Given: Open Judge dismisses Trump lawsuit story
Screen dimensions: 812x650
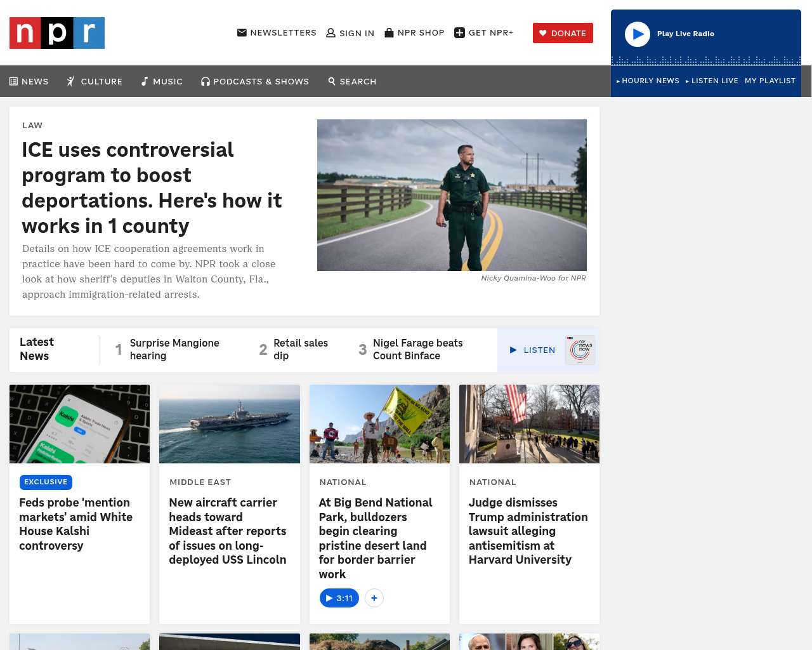Looking at the screenshot, I should pyautogui.click(x=528, y=531).
